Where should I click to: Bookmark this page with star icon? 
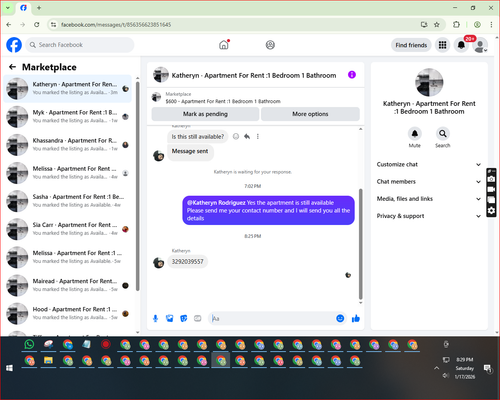click(437, 25)
